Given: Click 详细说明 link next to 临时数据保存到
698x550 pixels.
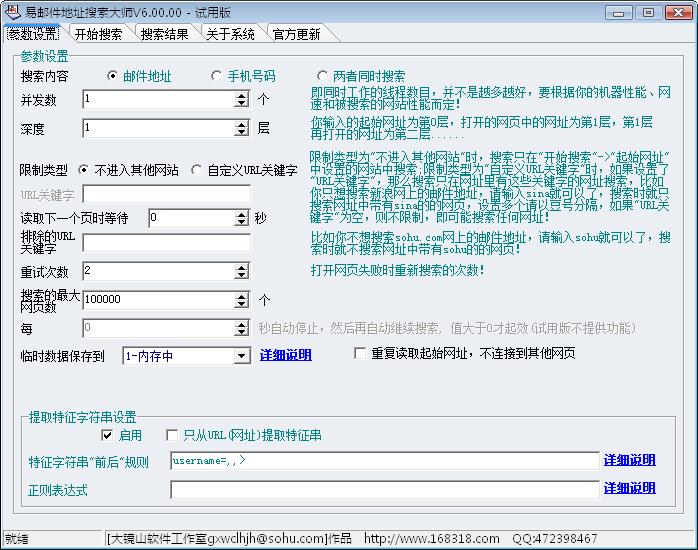Looking at the screenshot, I should click(286, 355).
